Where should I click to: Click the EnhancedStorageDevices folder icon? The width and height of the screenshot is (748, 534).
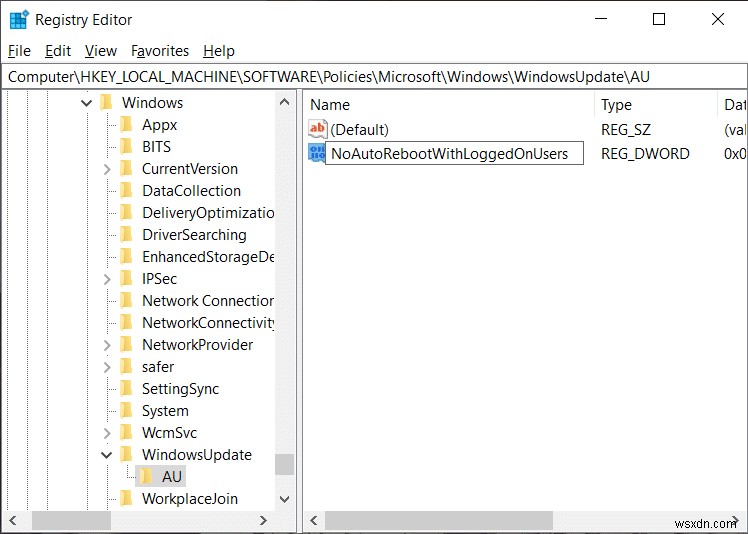tap(126, 257)
